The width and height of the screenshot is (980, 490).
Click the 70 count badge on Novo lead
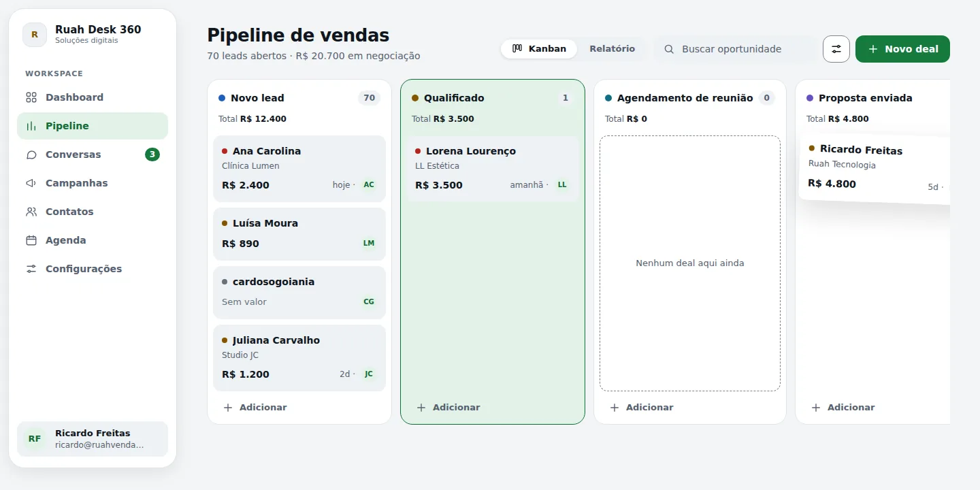point(369,98)
